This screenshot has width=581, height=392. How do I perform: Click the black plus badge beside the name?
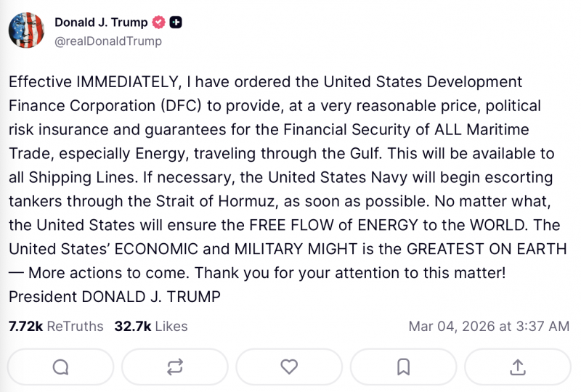coord(176,23)
